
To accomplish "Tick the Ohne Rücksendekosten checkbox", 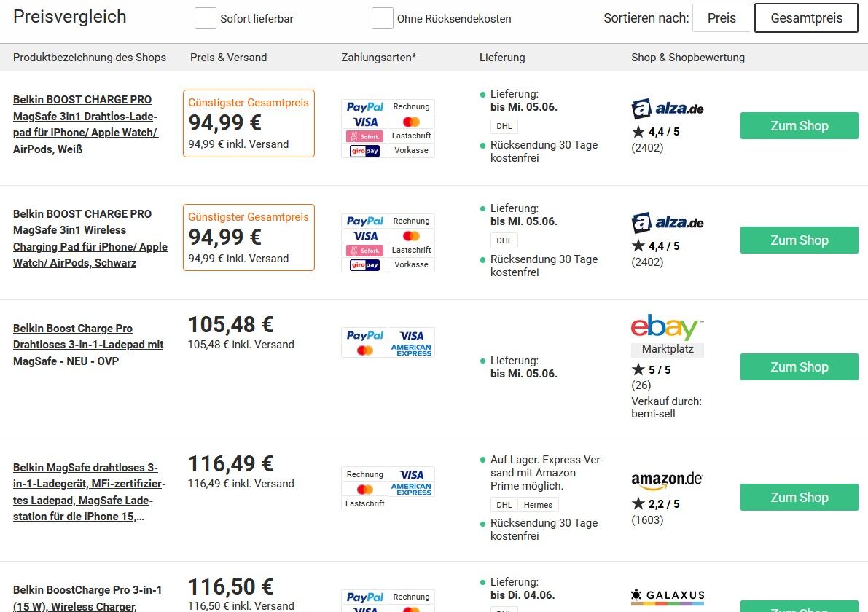I will pyautogui.click(x=382, y=18).
